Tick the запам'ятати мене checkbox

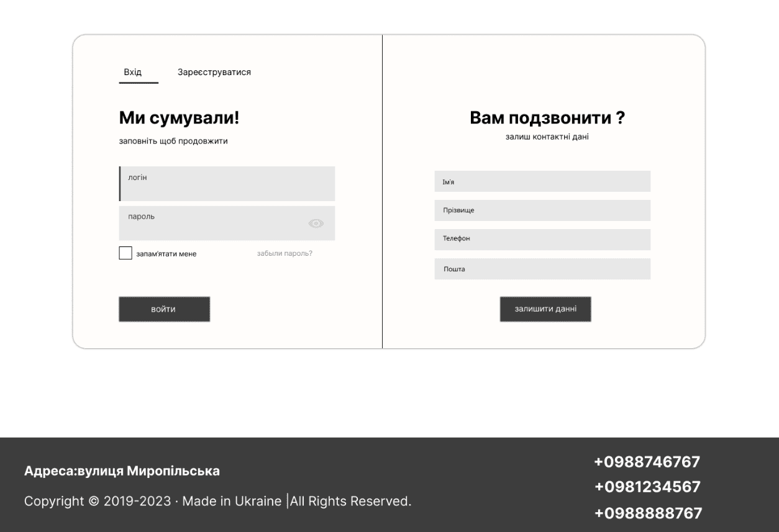pos(125,253)
